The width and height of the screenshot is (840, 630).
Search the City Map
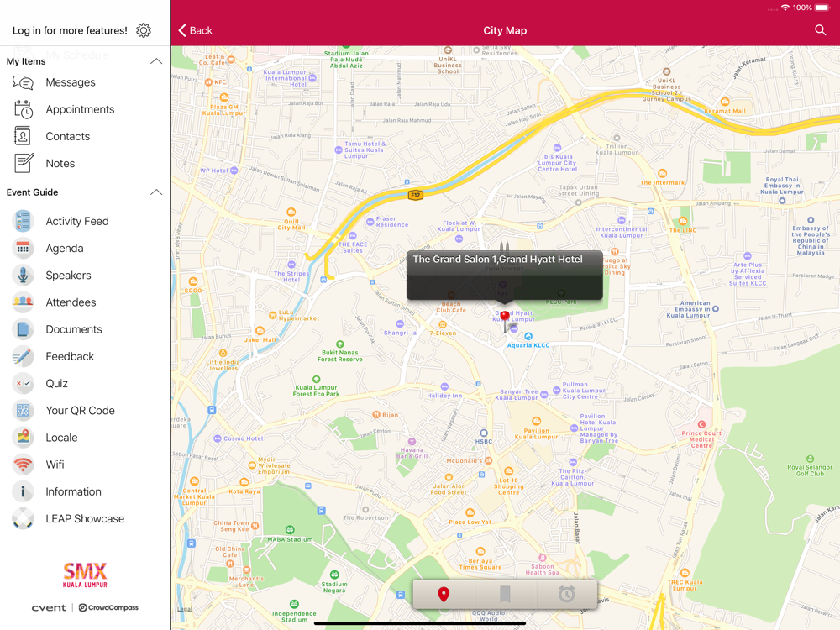coord(820,30)
